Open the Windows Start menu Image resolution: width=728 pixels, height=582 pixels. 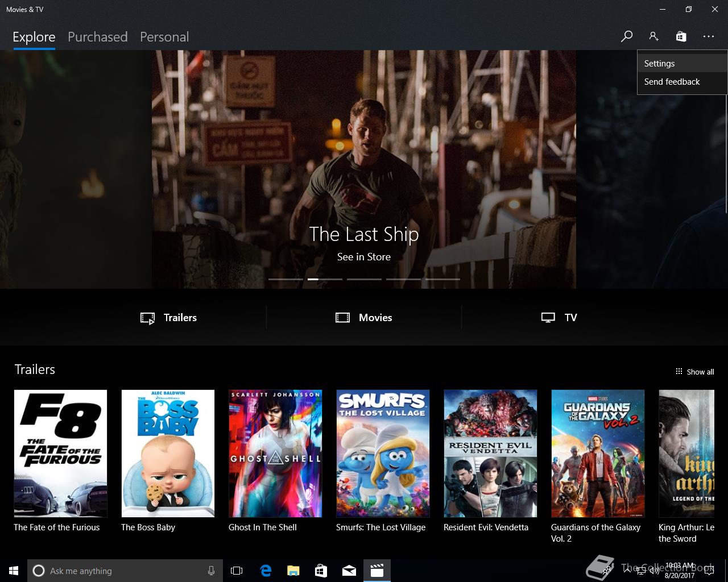tap(14, 571)
